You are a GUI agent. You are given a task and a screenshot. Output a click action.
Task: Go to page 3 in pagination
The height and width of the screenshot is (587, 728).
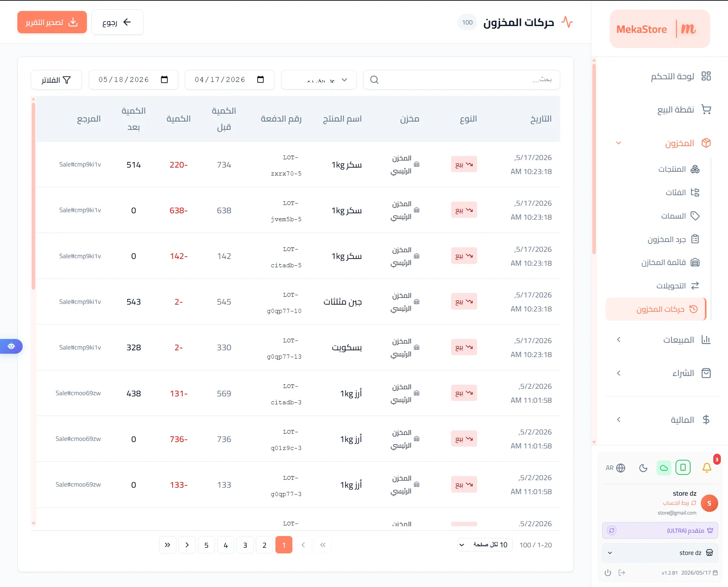[x=245, y=545]
